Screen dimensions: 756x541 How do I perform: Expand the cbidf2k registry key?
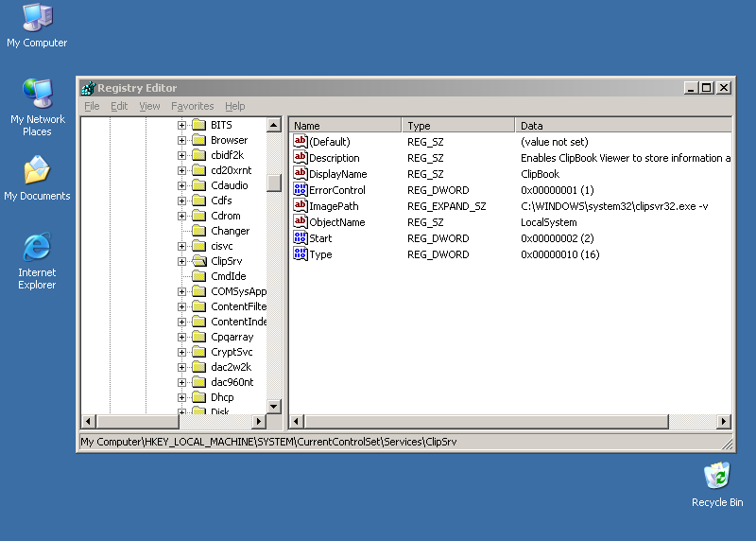click(x=181, y=155)
